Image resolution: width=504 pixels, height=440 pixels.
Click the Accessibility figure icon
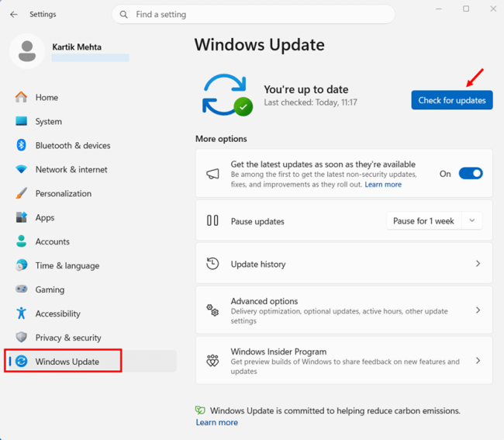pyautogui.click(x=21, y=314)
